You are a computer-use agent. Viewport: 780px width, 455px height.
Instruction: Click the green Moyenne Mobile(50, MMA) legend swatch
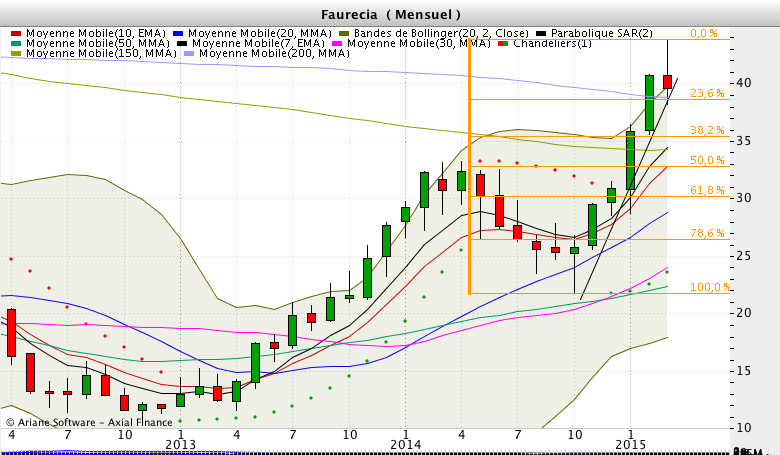coord(16,43)
